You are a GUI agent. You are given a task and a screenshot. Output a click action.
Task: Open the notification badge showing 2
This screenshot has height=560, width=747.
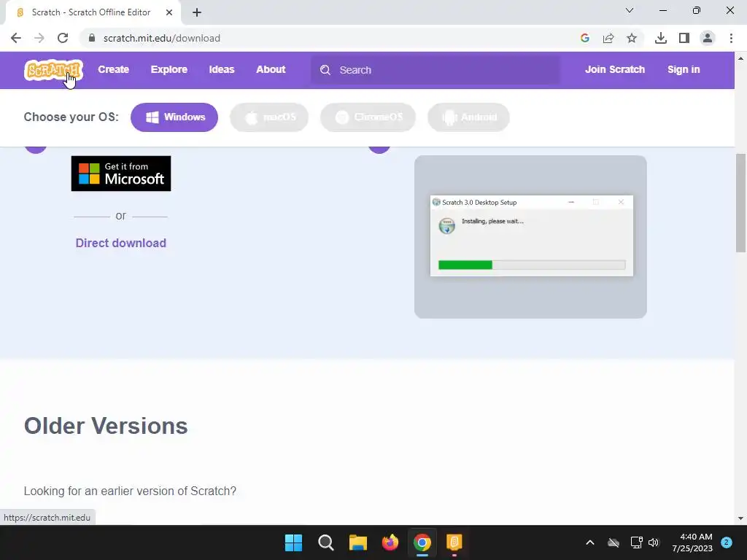click(727, 542)
